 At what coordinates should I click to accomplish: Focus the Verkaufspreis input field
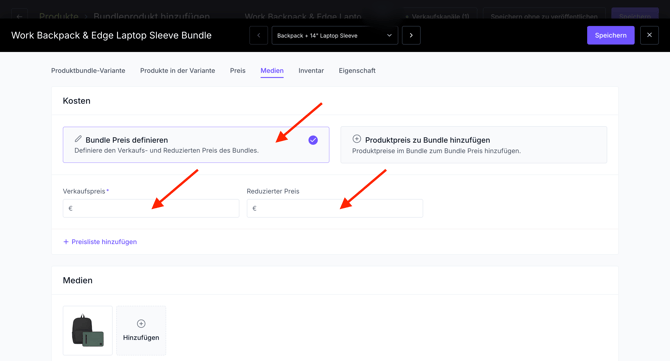(x=151, y=208)
